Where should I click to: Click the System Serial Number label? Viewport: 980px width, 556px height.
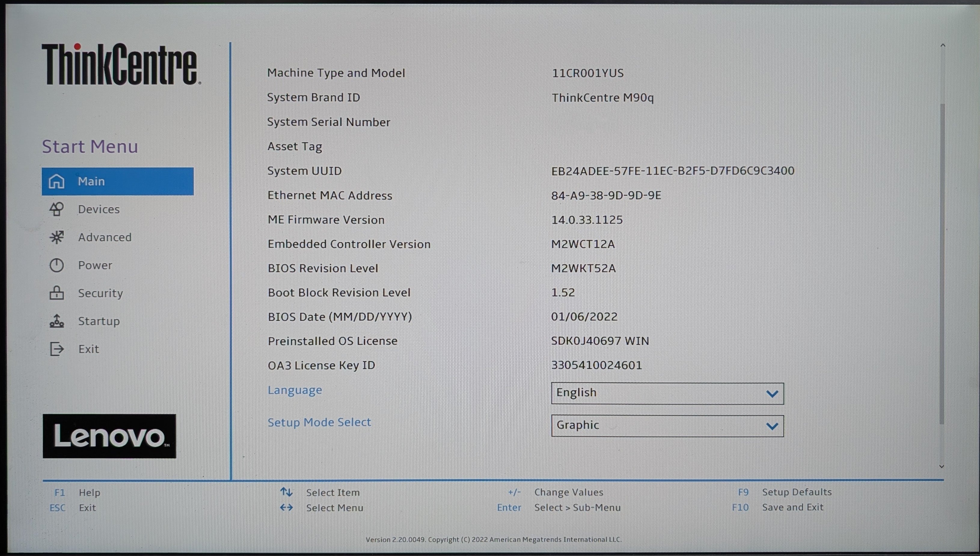tap(329, 122)
